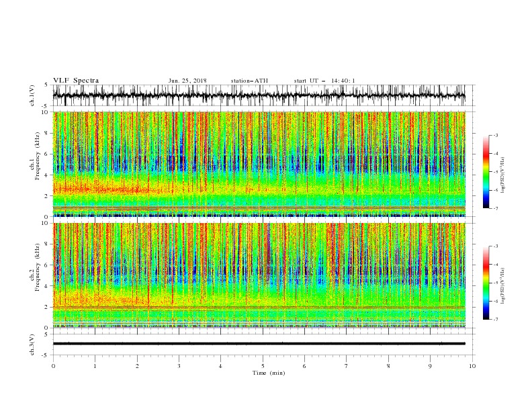This screenshot has height=411, width=532.
Task: Click the ch.1 voltage waveform trace
Action: [259, 95]
